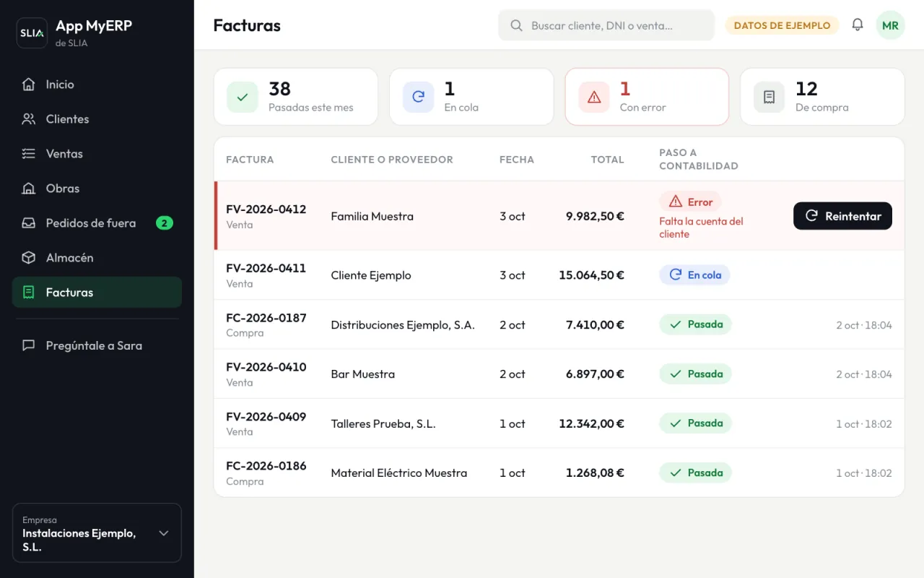Click the SLIA logo icon

click(x=32, y=33)
